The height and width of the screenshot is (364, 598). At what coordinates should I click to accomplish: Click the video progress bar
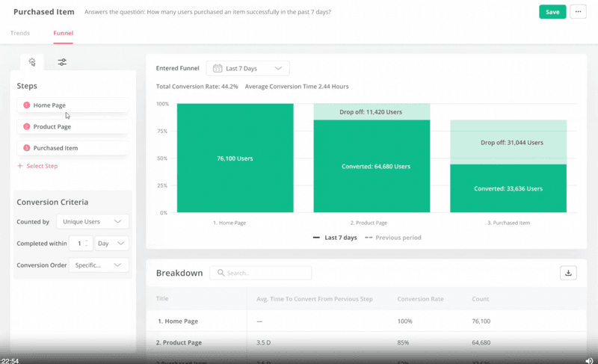299,354
